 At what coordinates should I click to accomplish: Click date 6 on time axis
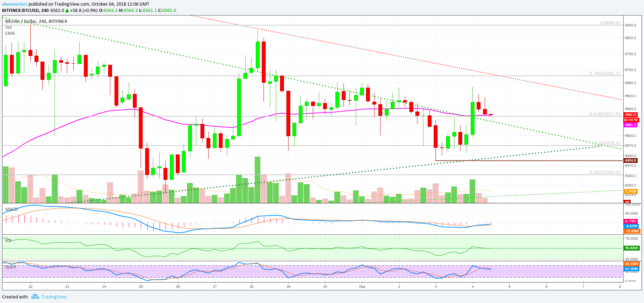click(x=546, y=286)
